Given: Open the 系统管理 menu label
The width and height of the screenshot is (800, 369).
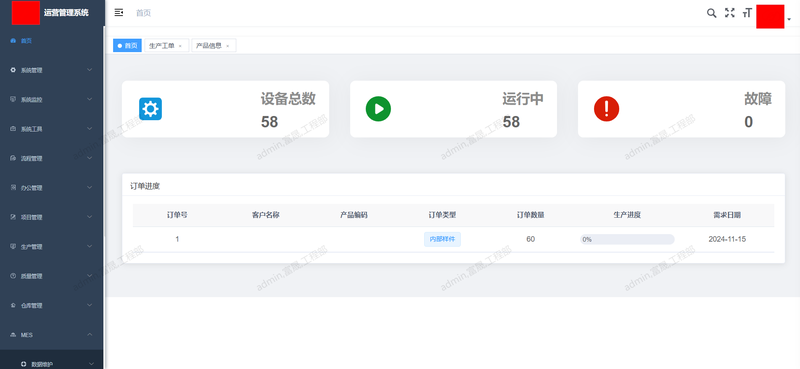Looking at the screenshot, I should 32,70.
